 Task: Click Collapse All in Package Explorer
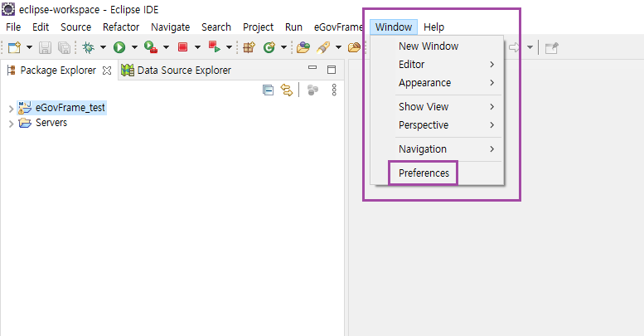pyautogui.click(x=269, y=90)
